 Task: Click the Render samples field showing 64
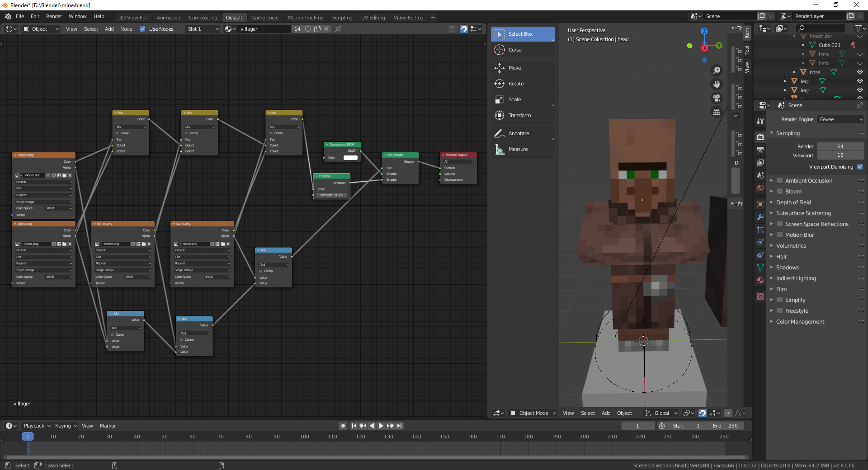[x=840, y=146]
